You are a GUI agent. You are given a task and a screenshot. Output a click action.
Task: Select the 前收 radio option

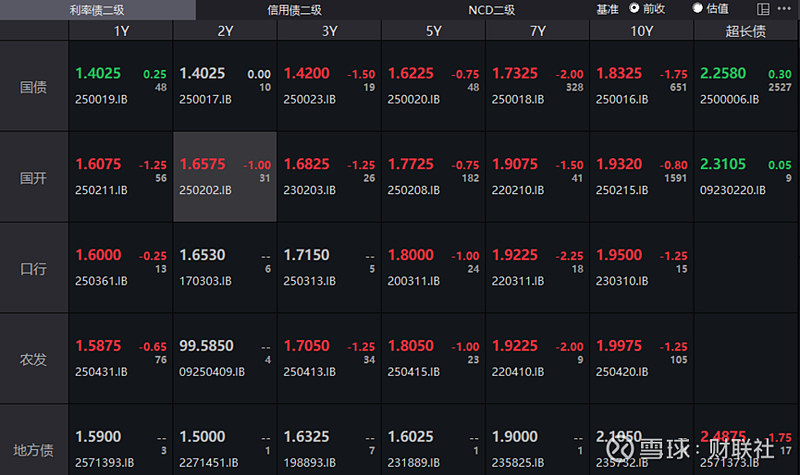click(647, 9)
